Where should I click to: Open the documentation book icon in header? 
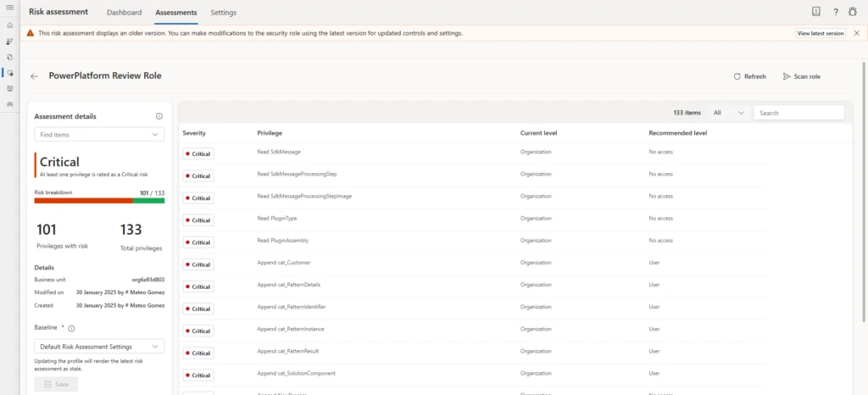pyautogui.click(x=815, y=12)
